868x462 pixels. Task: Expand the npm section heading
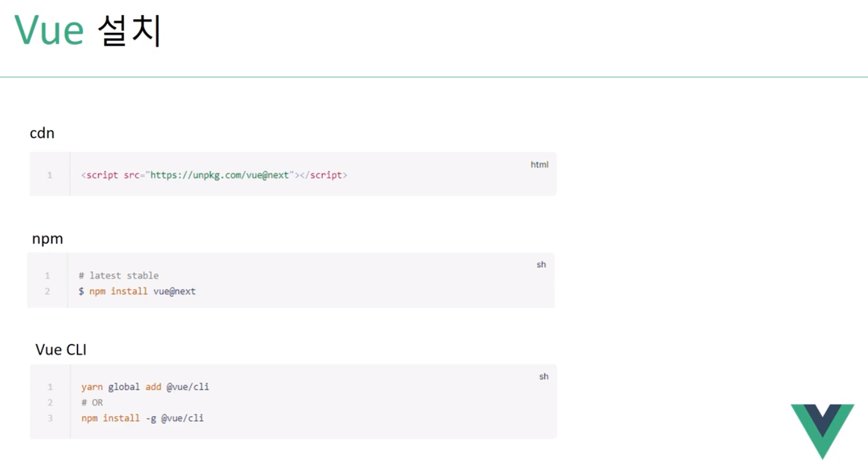[47, 239]
